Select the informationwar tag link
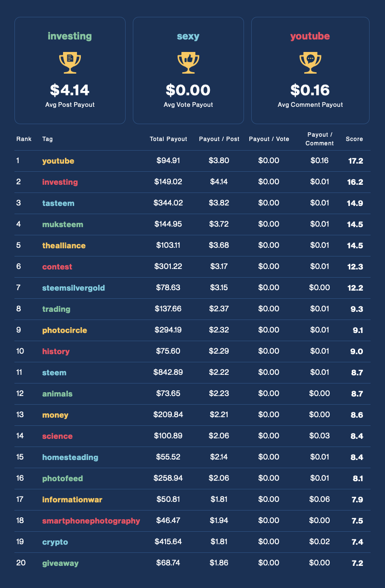385x588 pixels. (x=72, y=499)
